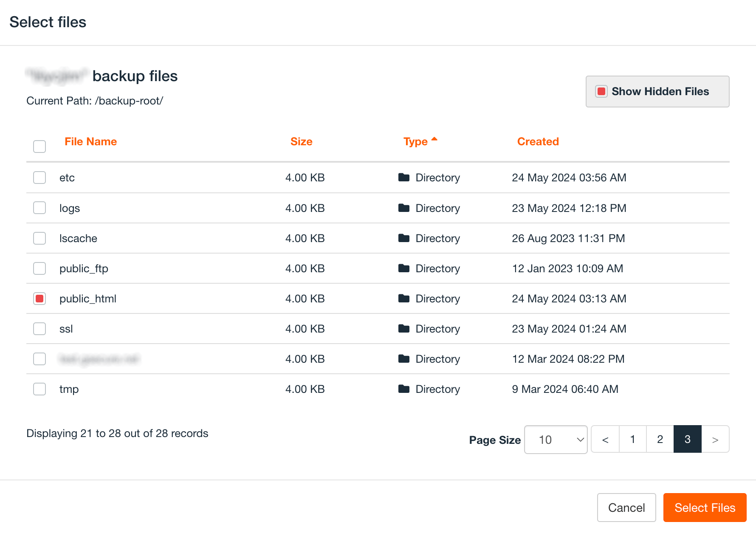Uncheck the public_html checkbox

(39, 299)
